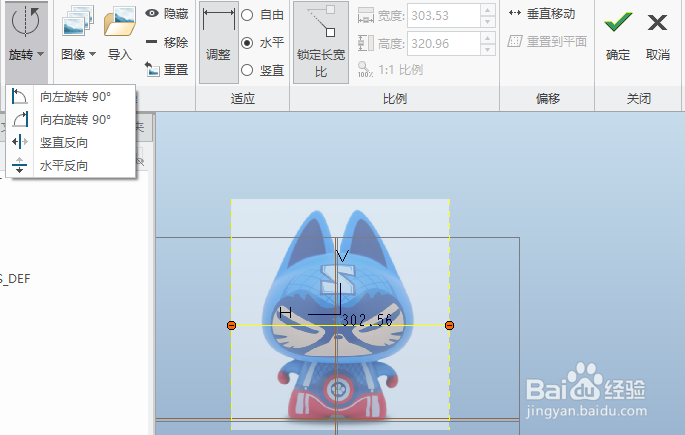Click the 图像 stacked pictures icon
This screenshot has height=435, width=685.
pyautogui.click(x=78, y=21)
